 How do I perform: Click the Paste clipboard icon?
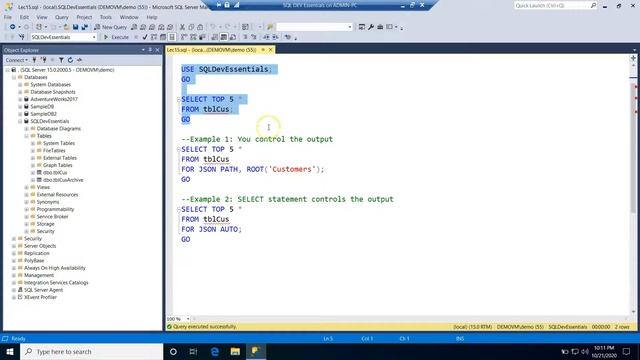[200, 27]
